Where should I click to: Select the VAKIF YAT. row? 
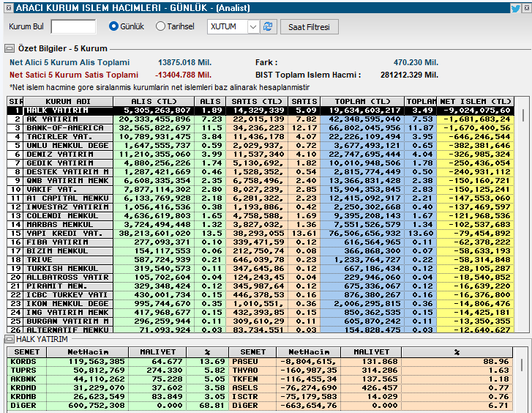[261, 189]
